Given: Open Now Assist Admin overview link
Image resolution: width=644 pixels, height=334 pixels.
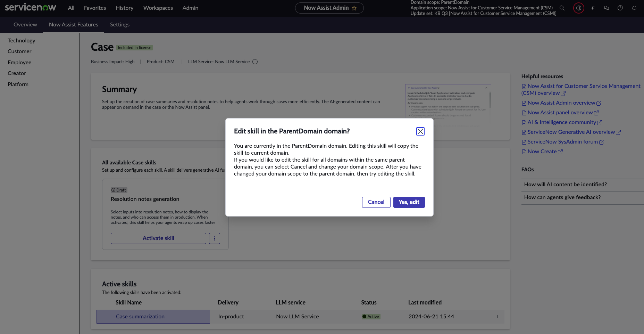Looking at the screenshot, I should click(562, 103).
